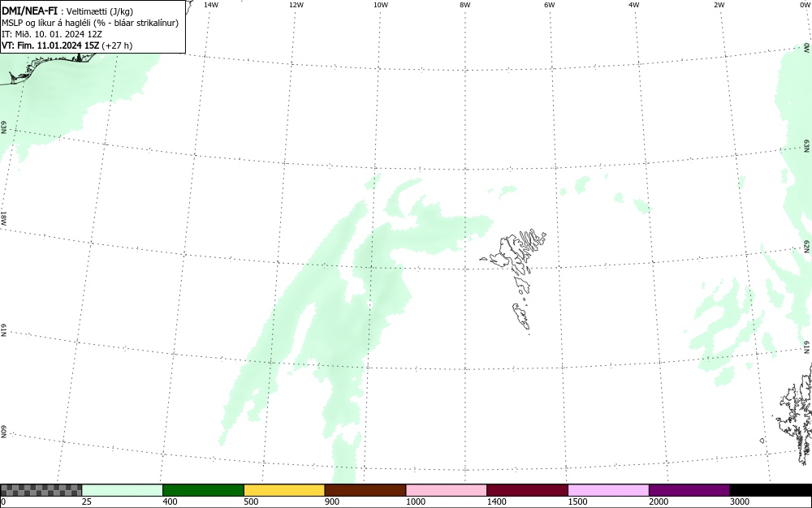Click the yellow 500–900 legend swatch
The image size is (812, 508).
tap(284, 490)
